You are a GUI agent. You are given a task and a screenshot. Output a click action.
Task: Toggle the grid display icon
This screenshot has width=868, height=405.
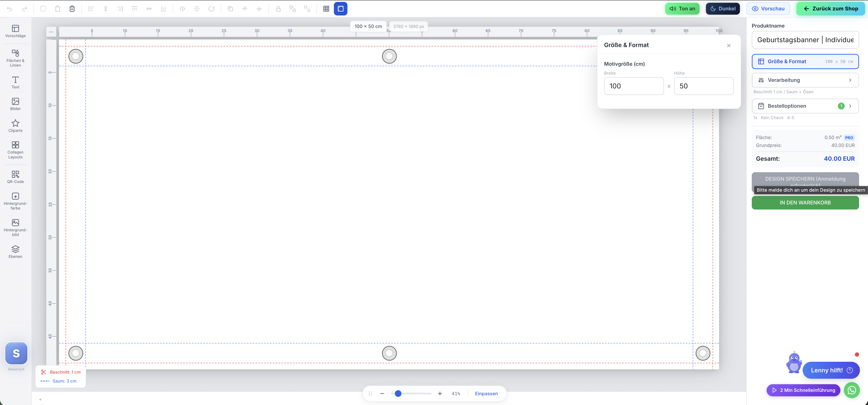click(326, 9)
